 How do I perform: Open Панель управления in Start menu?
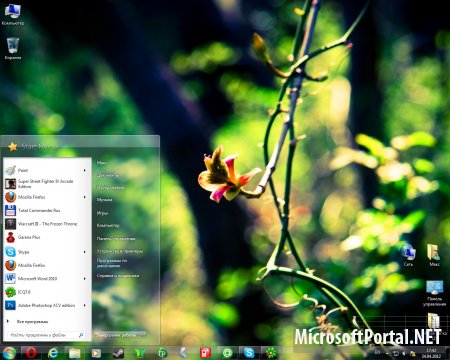(x=116, y=238)
